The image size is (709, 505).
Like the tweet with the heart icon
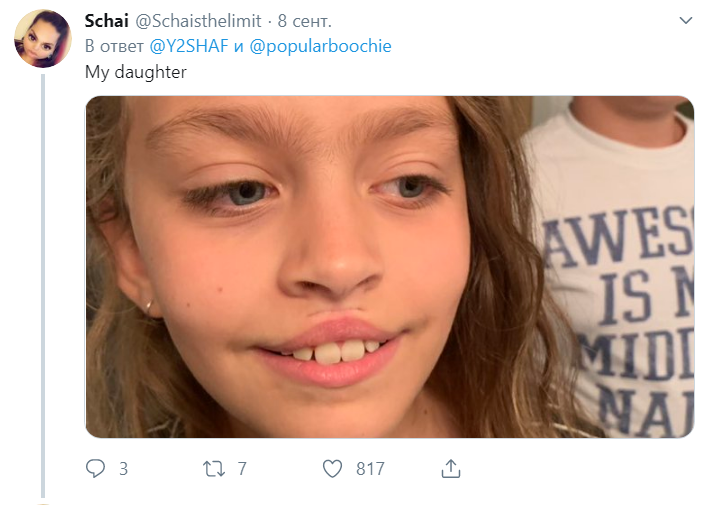(x=332, y=469)
